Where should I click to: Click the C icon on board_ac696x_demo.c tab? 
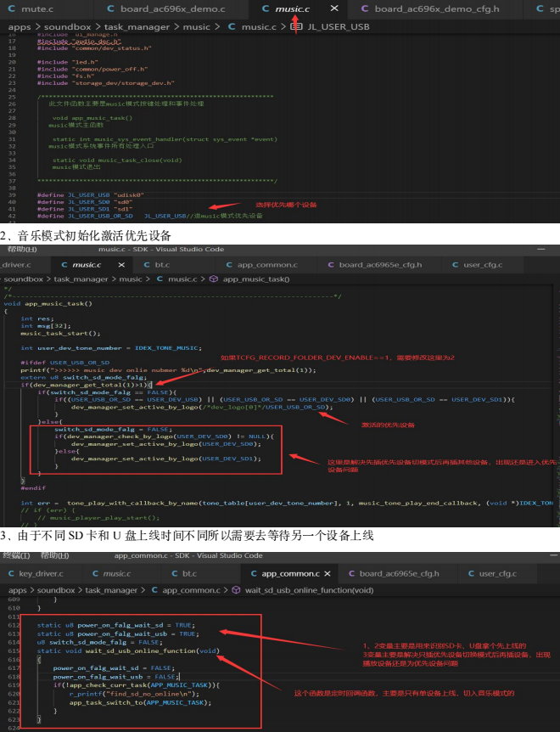tap(110, 8)
